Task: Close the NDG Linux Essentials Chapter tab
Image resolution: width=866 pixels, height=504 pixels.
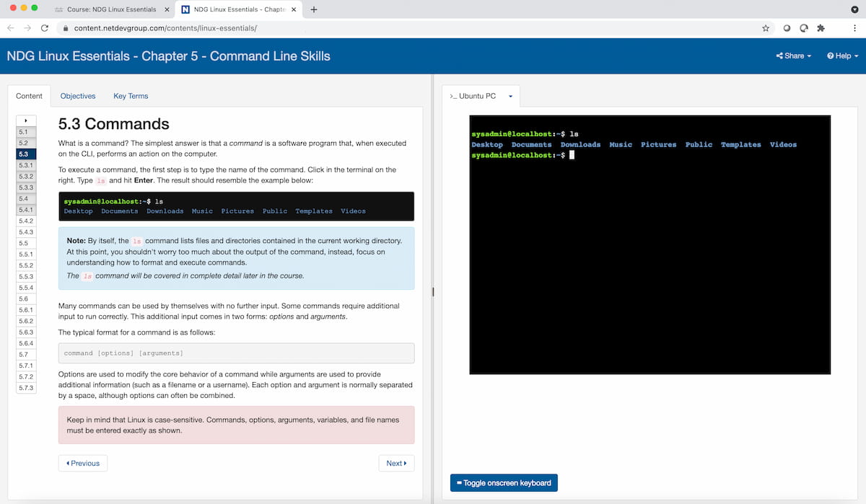Action: [294, 9]
